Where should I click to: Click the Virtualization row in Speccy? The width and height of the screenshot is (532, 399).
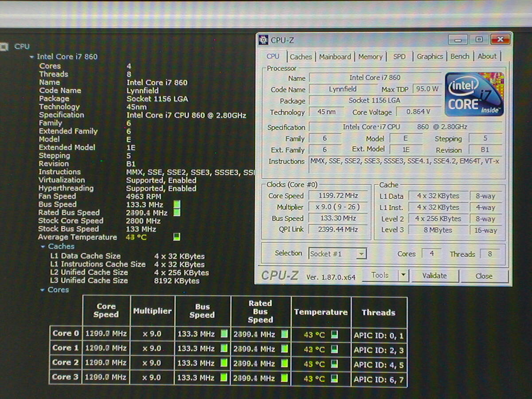(x=117, y=180)
